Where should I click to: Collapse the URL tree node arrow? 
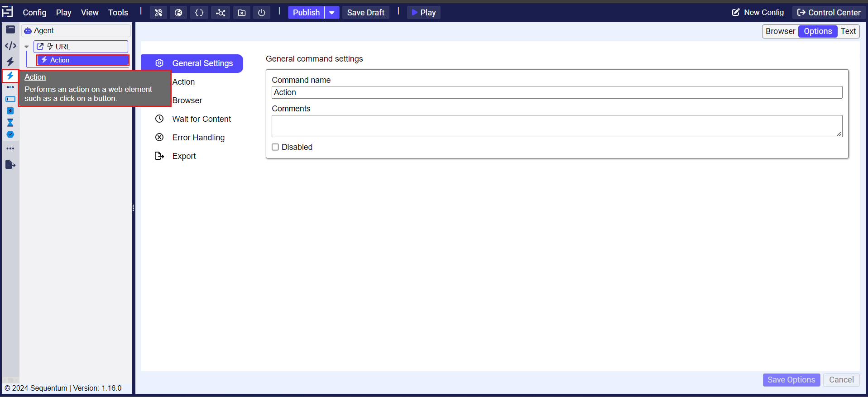[x=27, y=47]
